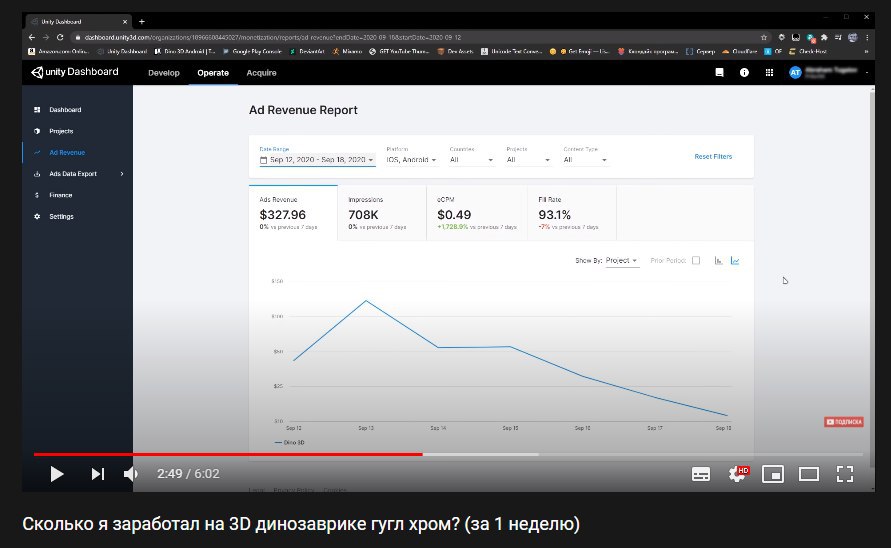Select the eCPM metric tab
This screenshot has width=891, height=548.
[477, 213]
